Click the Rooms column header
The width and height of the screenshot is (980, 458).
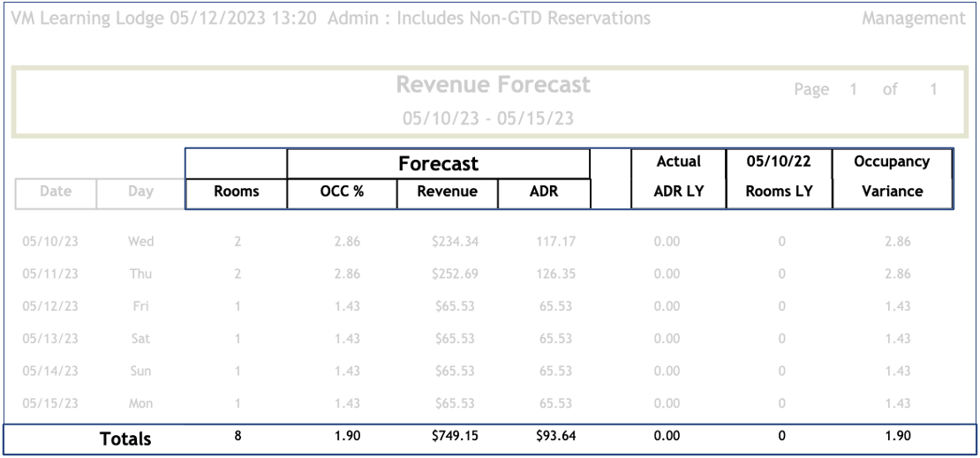[x=236, y=191]
